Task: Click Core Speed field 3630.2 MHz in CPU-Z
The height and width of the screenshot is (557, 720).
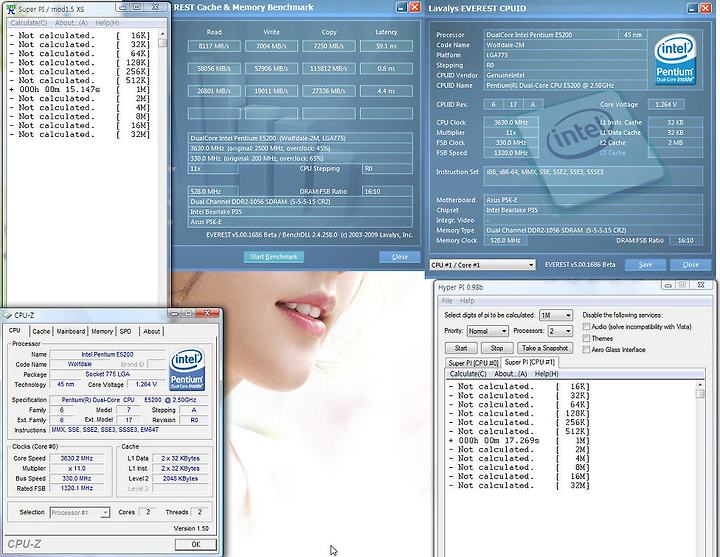Action: pyautogui.click(x=76, y=458)
